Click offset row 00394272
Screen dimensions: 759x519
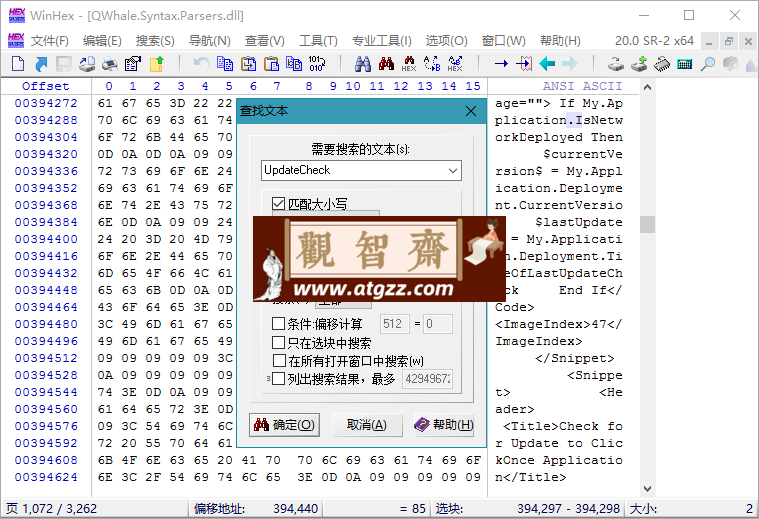click(46, 103)
